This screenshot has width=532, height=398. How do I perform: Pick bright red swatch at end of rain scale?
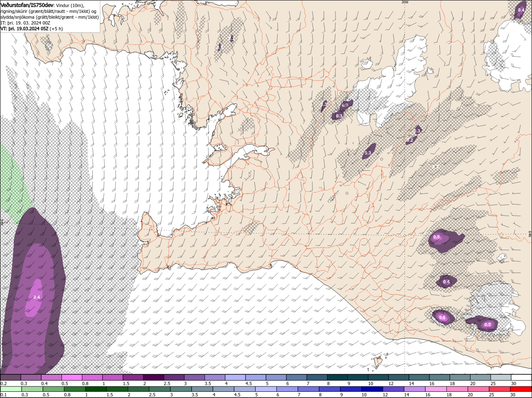(521, 389)
